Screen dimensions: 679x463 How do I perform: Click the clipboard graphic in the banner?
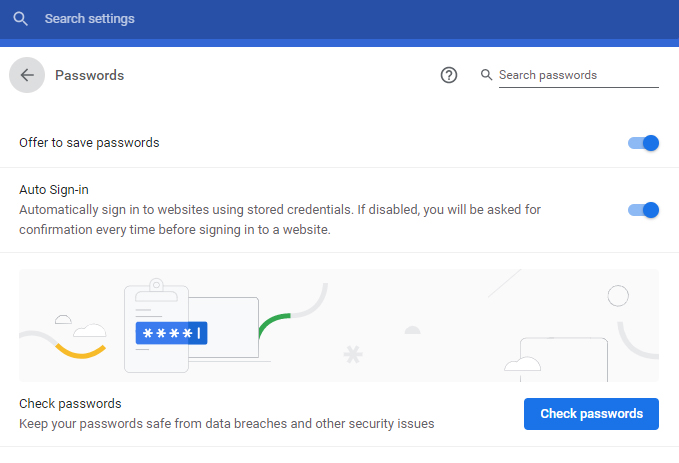coord(156,326)
